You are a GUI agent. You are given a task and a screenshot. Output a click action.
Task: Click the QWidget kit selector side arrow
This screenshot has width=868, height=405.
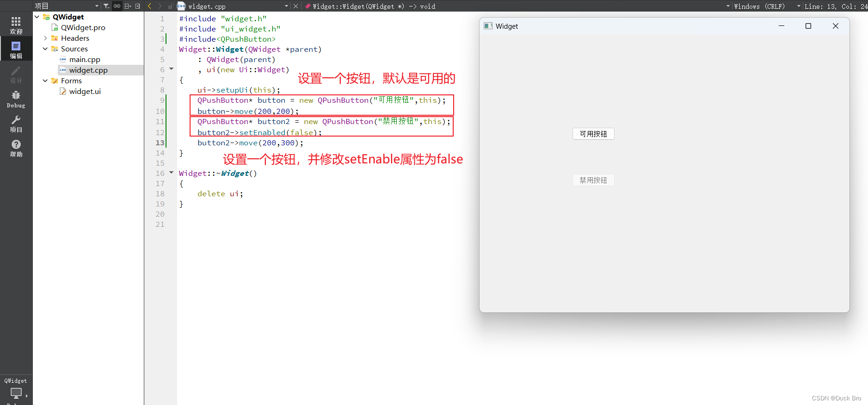[x=26, y=396]
